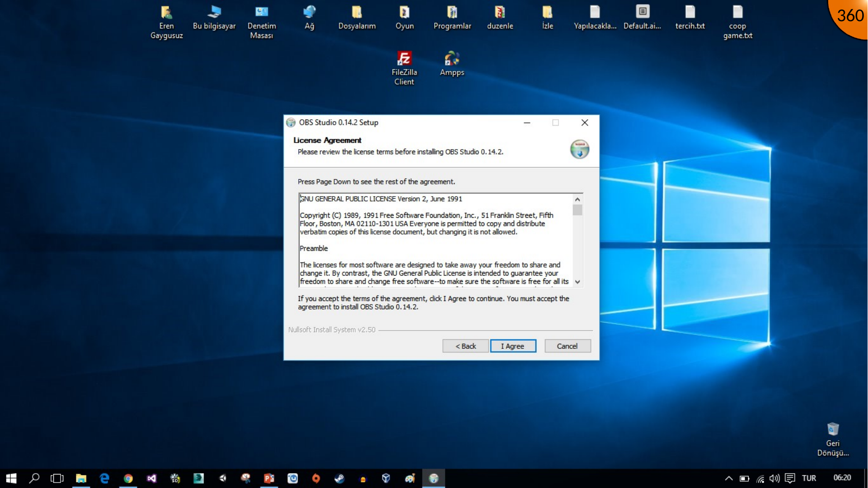Open File Explorer from taskbar
Screen dimensions: 868x488
tap(81, 478)
